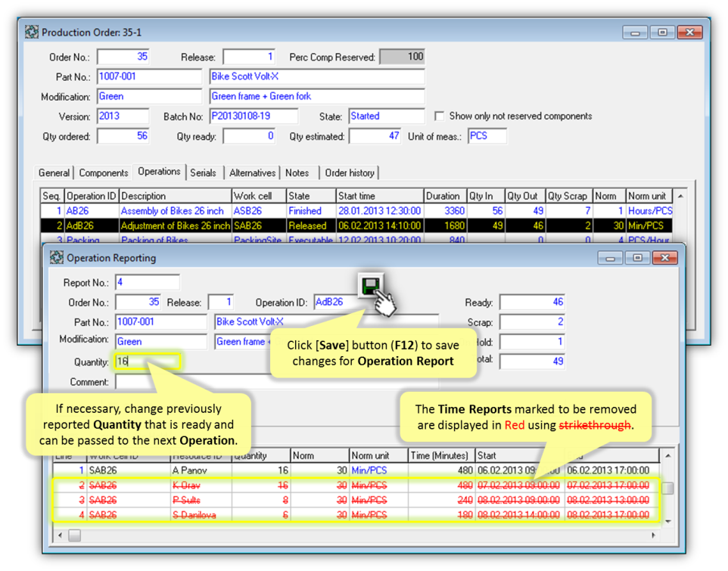Click the Production Order window title icon
The image size is (728, 571).
pyautogui.click(x=32, y=32)
